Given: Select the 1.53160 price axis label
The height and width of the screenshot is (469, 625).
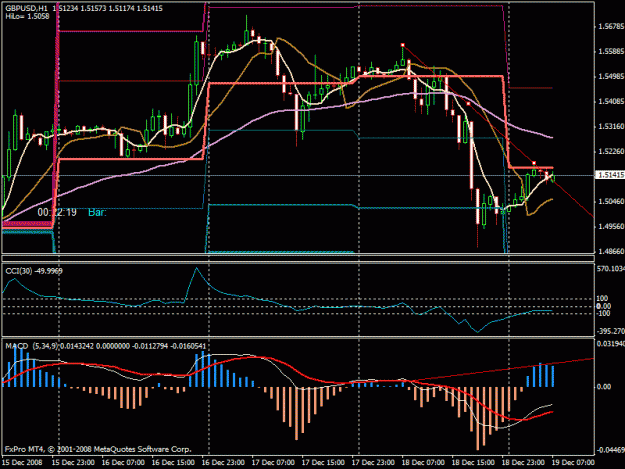Looking at the screenshot, I should [x=611, y=127].
